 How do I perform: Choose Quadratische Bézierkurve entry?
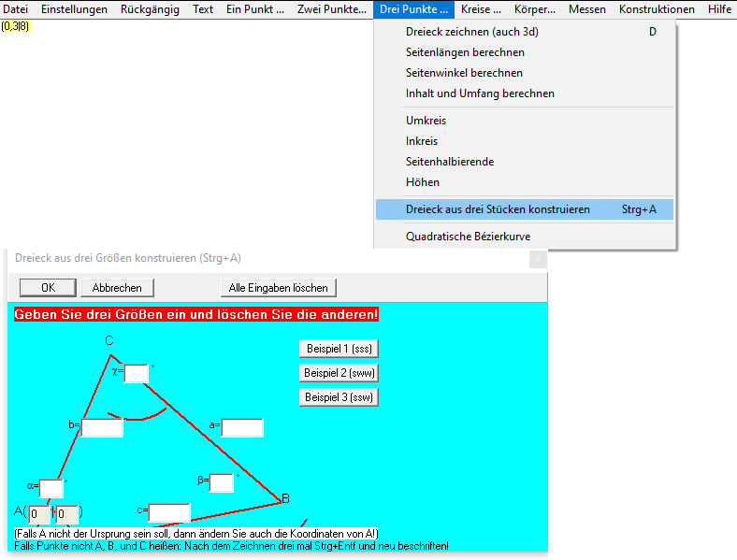[x=468, y=237]
